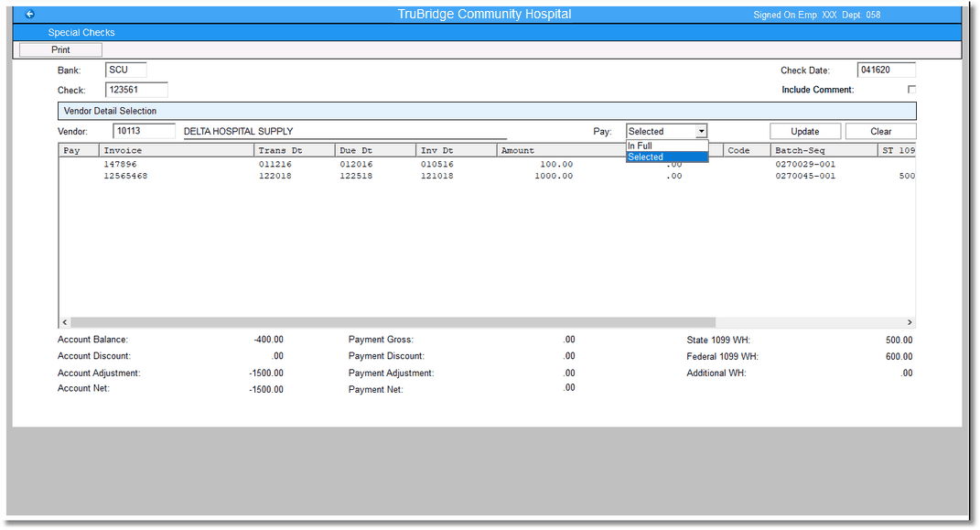Click the Print button

[60, 50]
